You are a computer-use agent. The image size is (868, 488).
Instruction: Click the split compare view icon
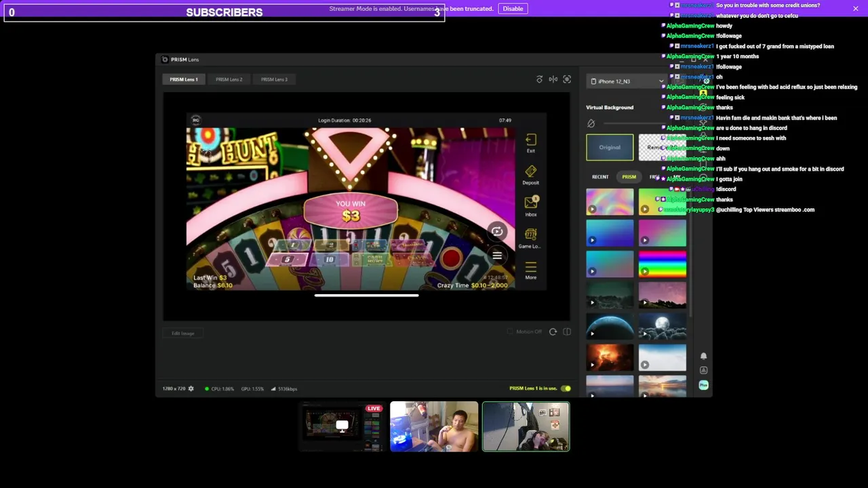[567, 332]
